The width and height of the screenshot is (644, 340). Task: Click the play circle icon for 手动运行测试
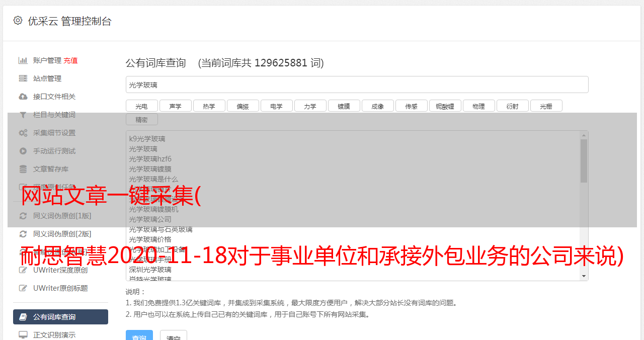pyautogui.click(x=23, y=151)
